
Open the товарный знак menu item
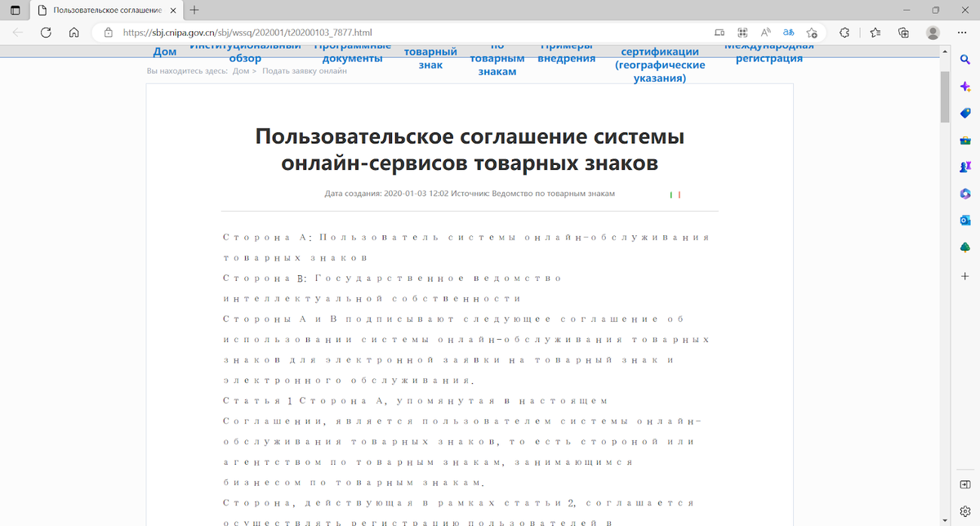click(430, 58)
